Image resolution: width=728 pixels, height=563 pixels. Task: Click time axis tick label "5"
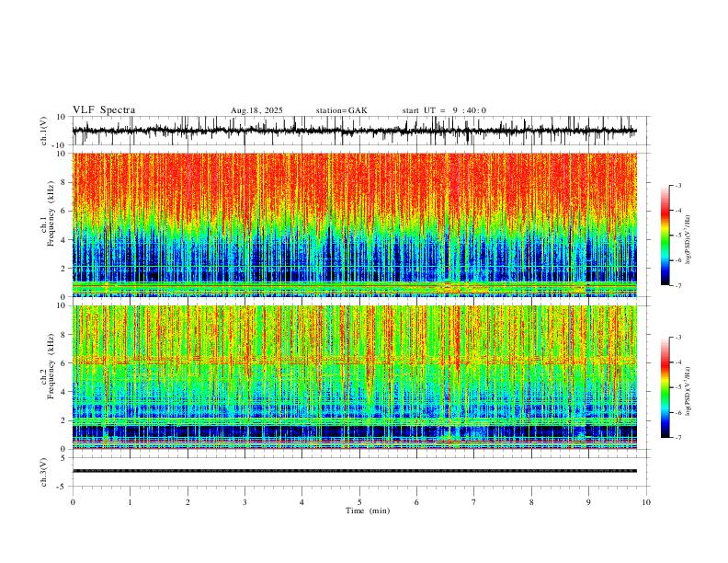point(359,502)
